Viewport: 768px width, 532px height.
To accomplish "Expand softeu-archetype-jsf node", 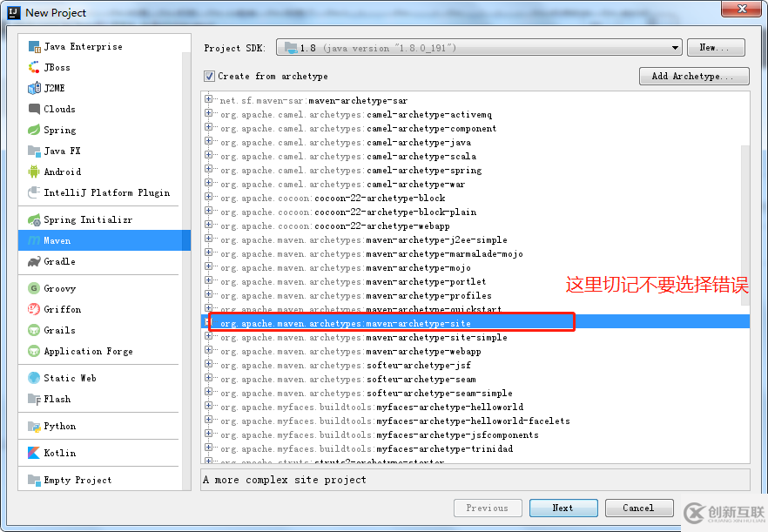I will coord(209,364).
